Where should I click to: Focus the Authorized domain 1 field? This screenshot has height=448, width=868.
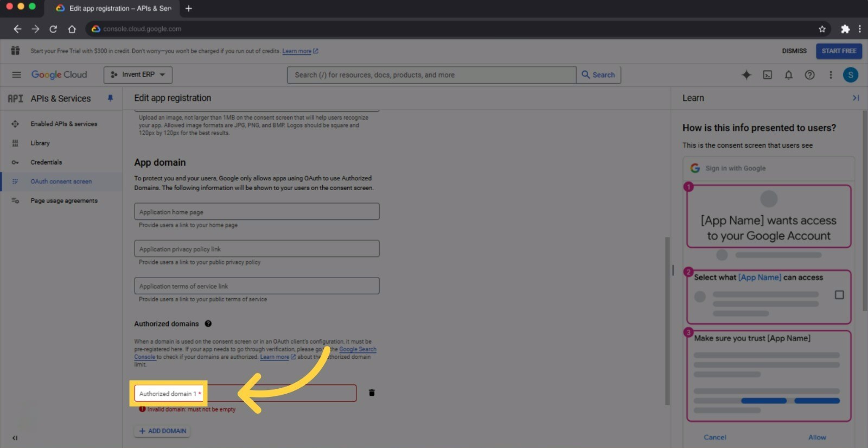click(245, 393)
